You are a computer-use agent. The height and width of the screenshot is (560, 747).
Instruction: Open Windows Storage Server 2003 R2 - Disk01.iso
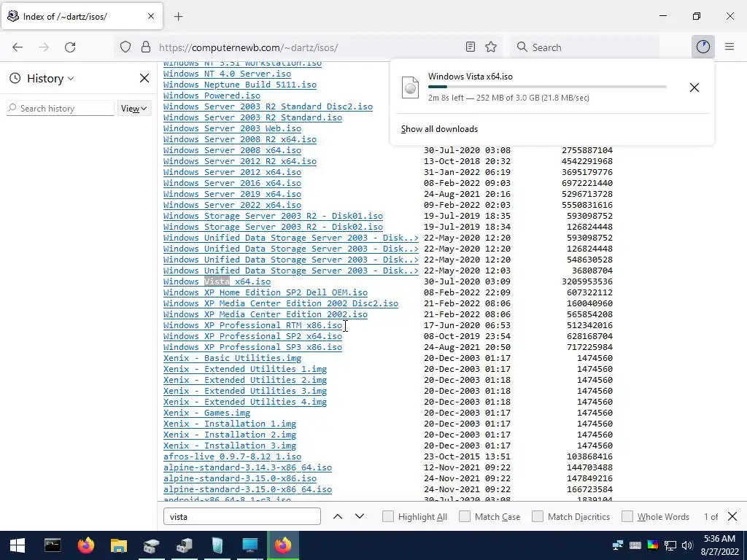pos(273,216)
